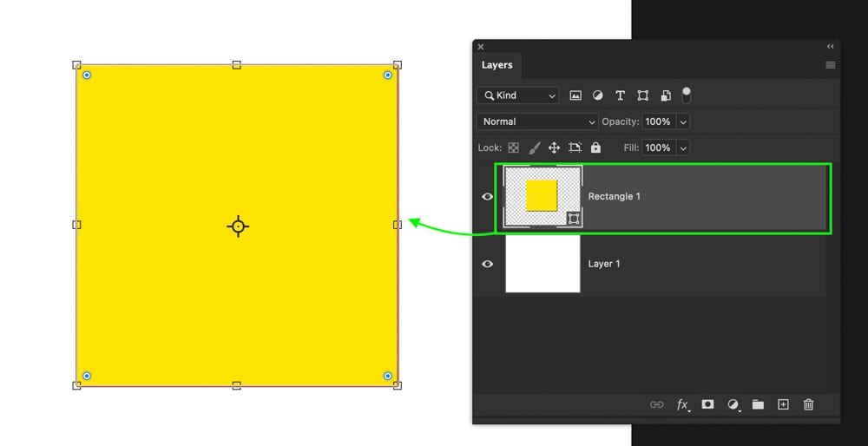Delete layer trash icon
Screen dimensions: 868x446
click(809, 404)
